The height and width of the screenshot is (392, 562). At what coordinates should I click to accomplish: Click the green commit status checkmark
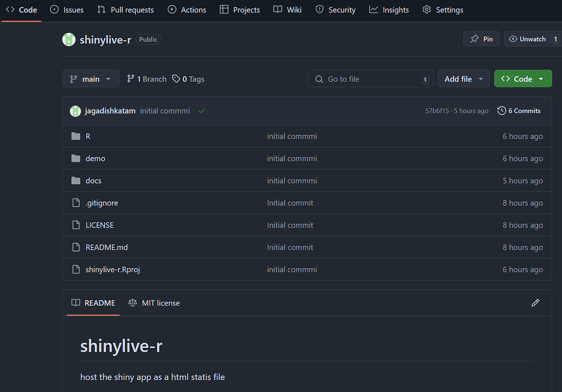click(201, 110)
